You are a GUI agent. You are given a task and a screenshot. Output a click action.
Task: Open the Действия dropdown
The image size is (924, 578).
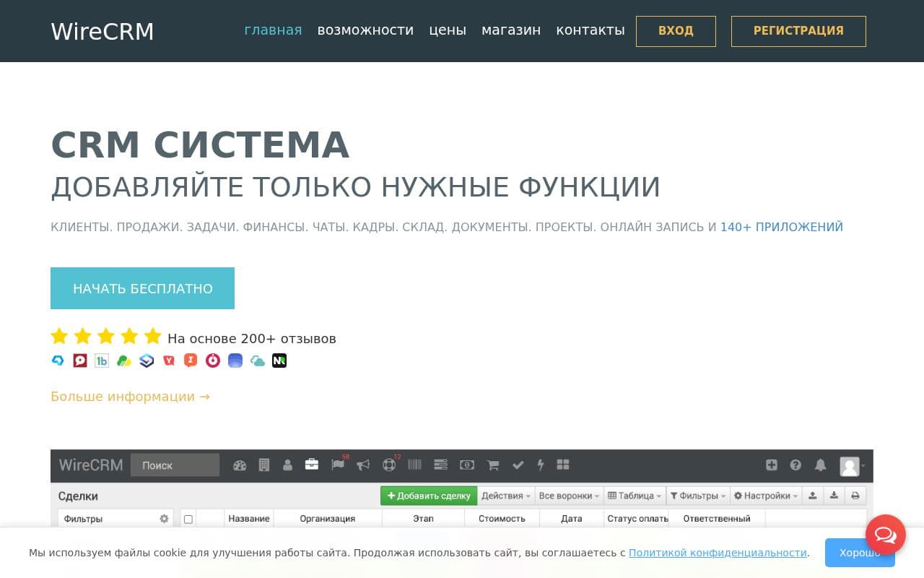click(505, 496)
